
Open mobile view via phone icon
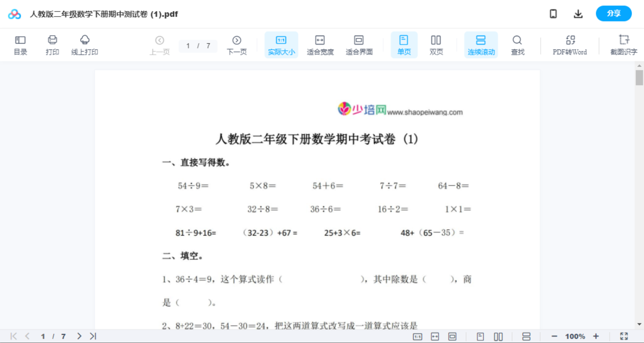coord(553,13)
